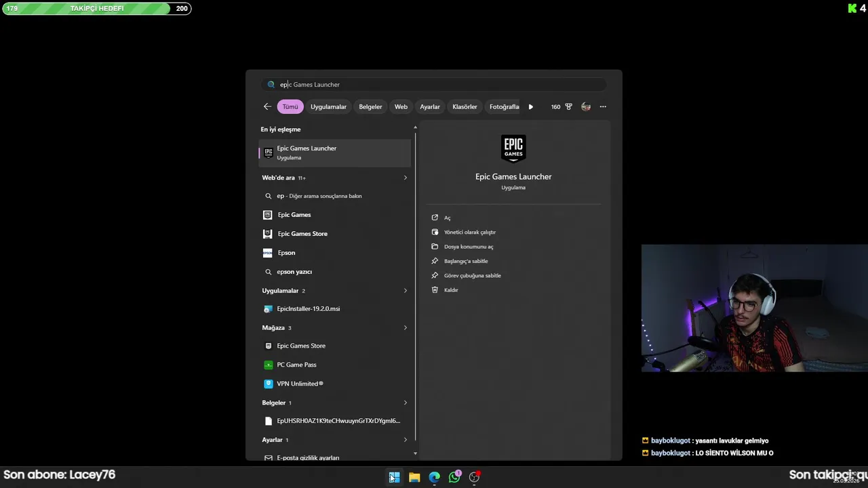Click the large Epic Games logo in preview
The height and width of the screenshot is (488, 868).
point(513,149)
